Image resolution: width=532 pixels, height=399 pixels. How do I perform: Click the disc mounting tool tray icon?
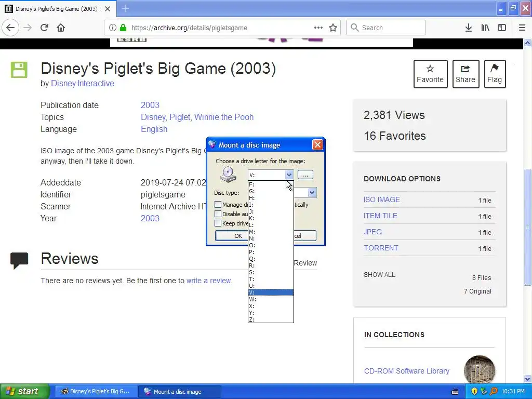pos(484,391)
